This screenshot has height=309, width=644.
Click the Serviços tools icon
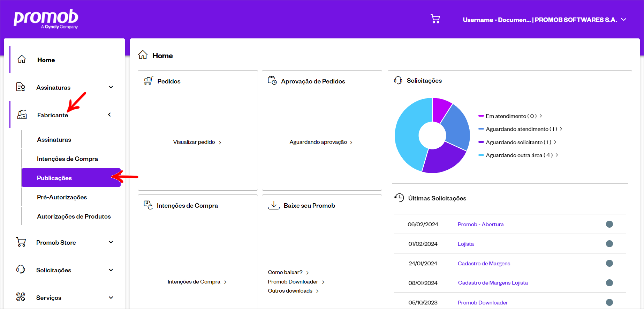(21, 297)
